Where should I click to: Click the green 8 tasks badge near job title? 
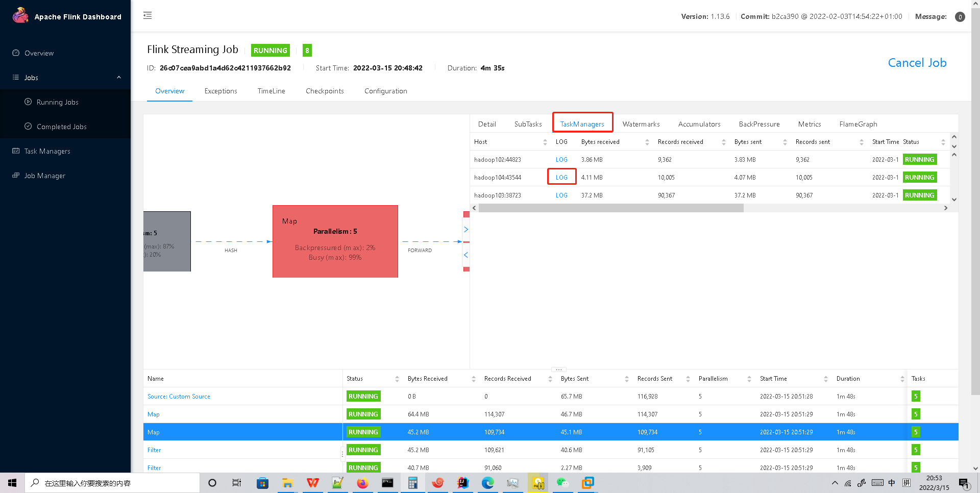[307, 50]
